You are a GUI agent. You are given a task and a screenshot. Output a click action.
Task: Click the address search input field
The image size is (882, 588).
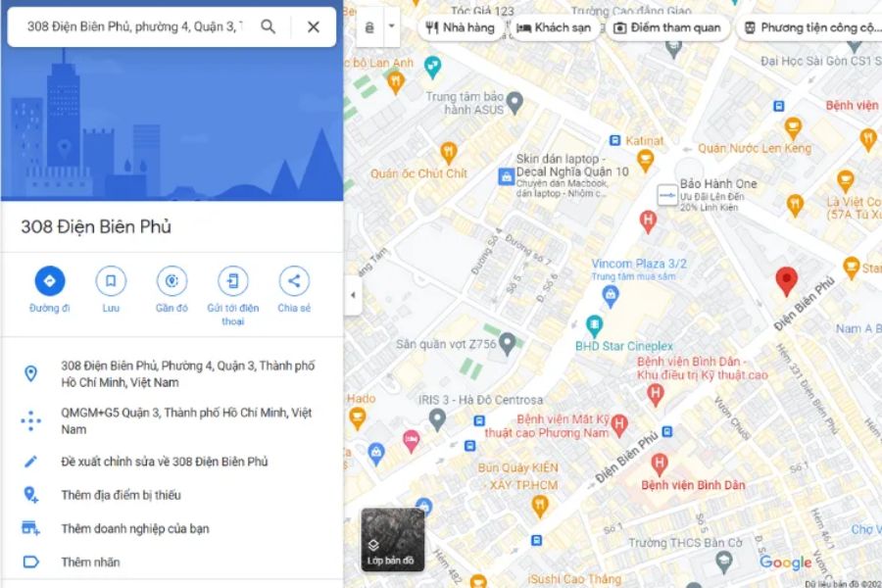pos(135,26)
